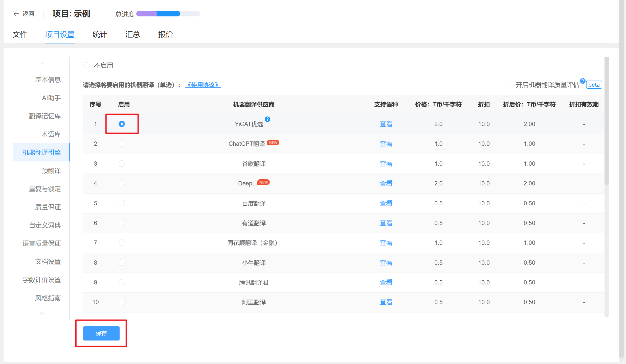The height and width of the screenshot is (364, 626).
Task: Collapse the sidebar with the up chevron
Action: point(42,63)
